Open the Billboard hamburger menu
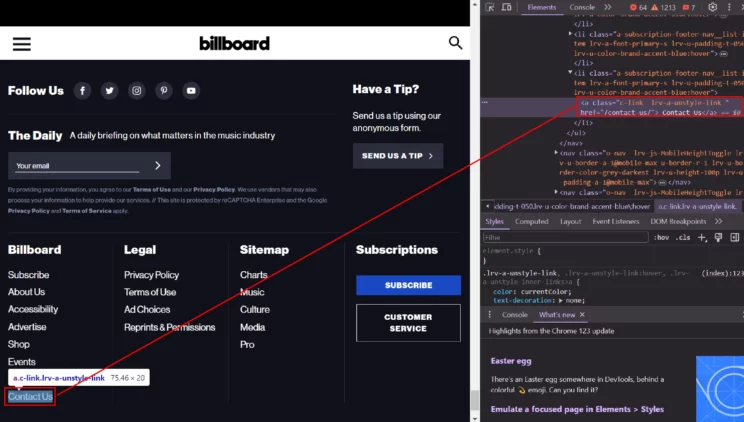744x422 pixels. click(22, 44)
